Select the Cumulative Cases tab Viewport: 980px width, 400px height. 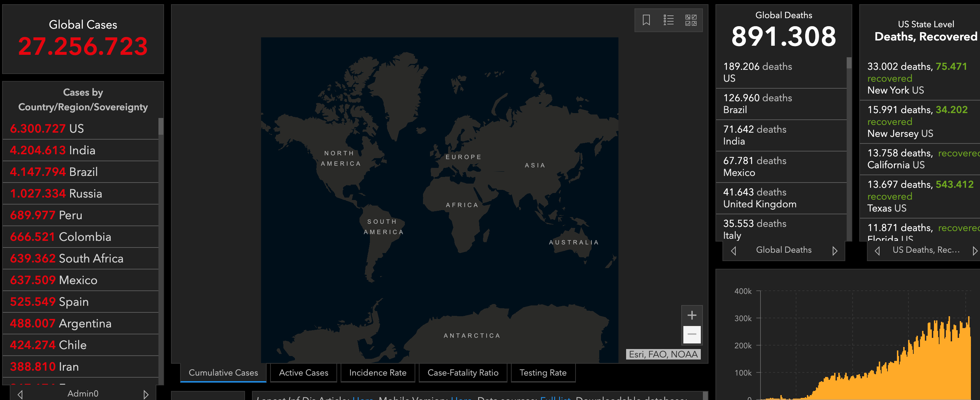[223, 372]
